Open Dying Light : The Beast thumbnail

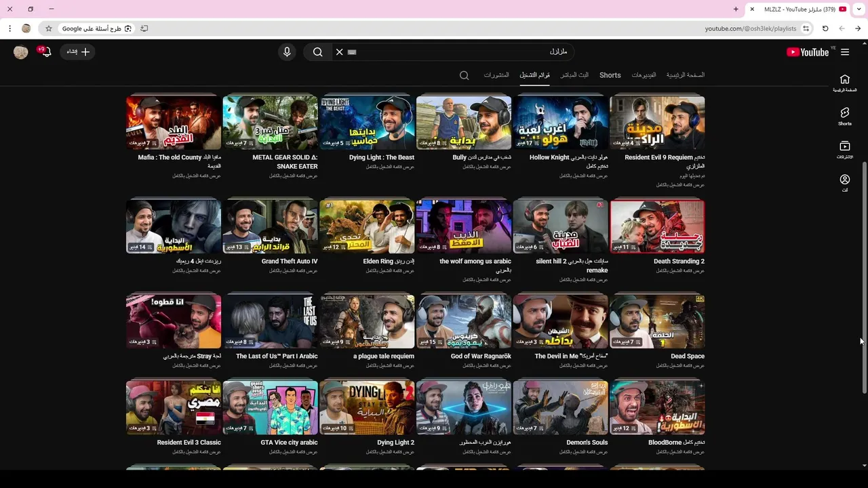[367, 123]
